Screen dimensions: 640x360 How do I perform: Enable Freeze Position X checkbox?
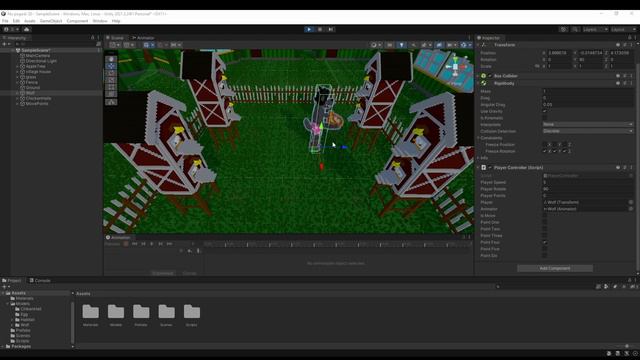pos(544,144)
